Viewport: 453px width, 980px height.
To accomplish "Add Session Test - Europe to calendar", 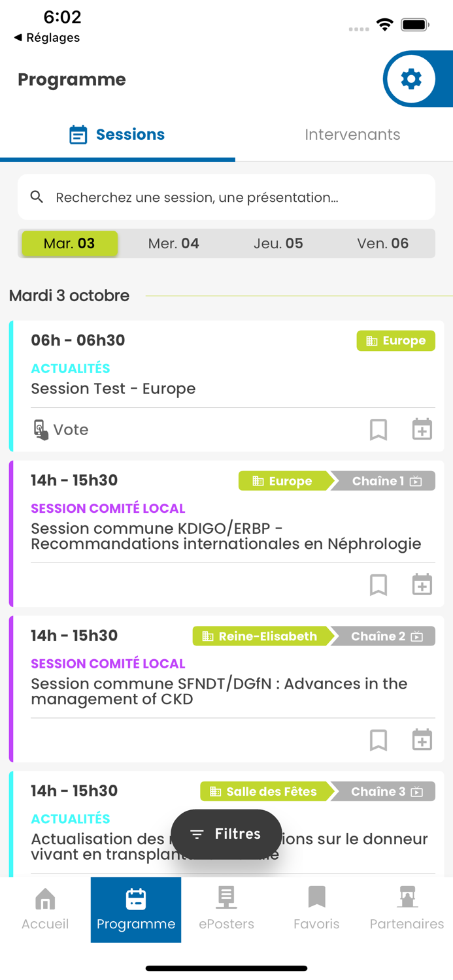I will (422, 429).
